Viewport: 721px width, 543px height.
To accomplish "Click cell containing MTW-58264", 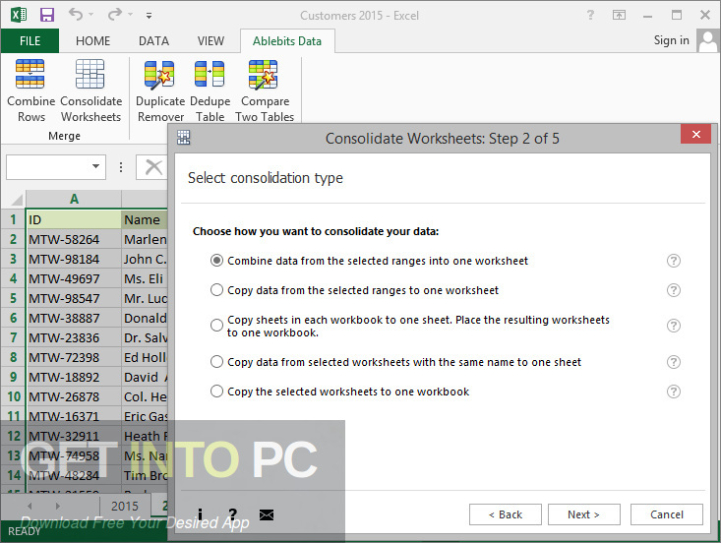I will (74, 239).
